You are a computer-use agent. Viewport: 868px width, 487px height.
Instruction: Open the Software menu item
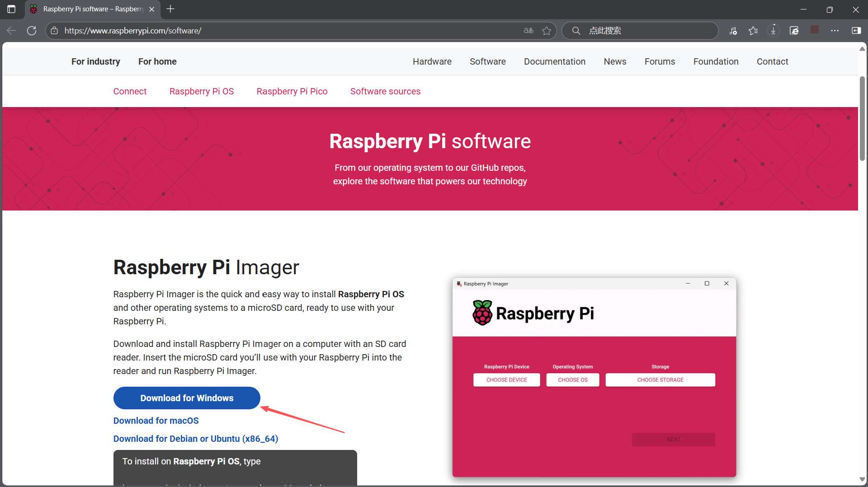488,61
